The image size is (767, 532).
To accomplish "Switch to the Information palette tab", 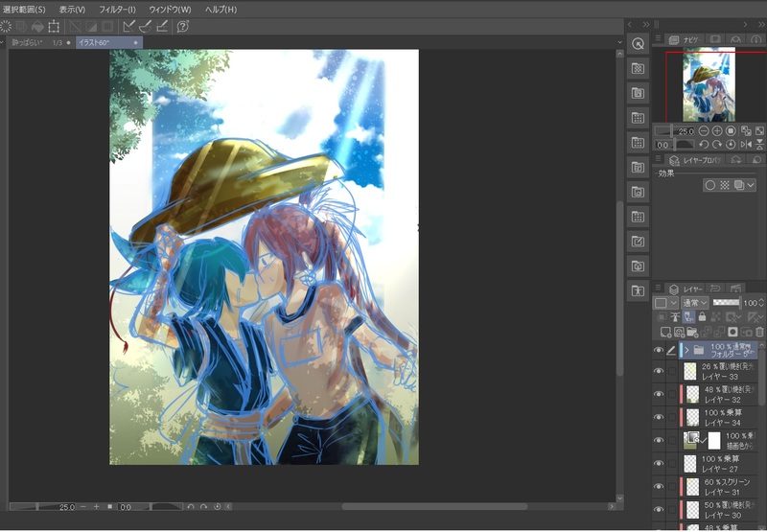I will point(756,39).
